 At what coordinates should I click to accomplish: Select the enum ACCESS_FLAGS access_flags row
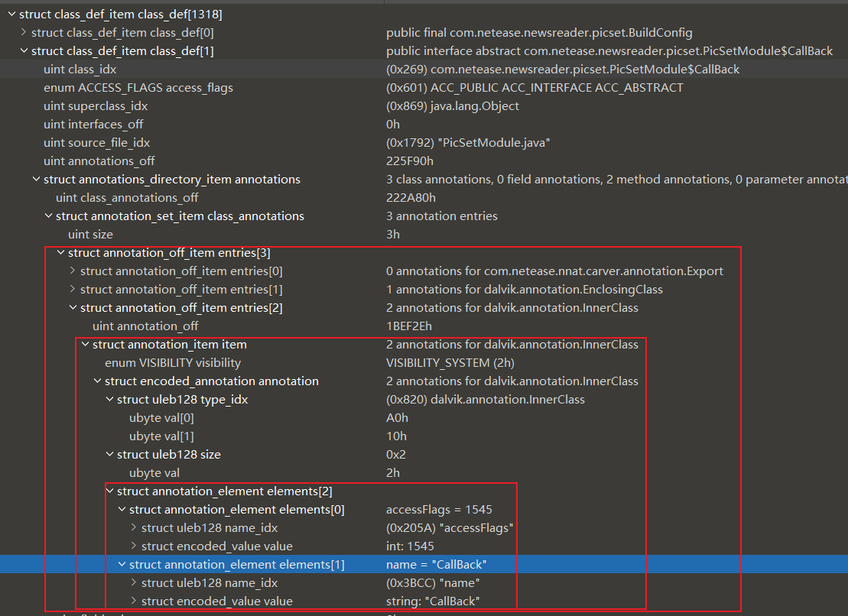point(138,88)
